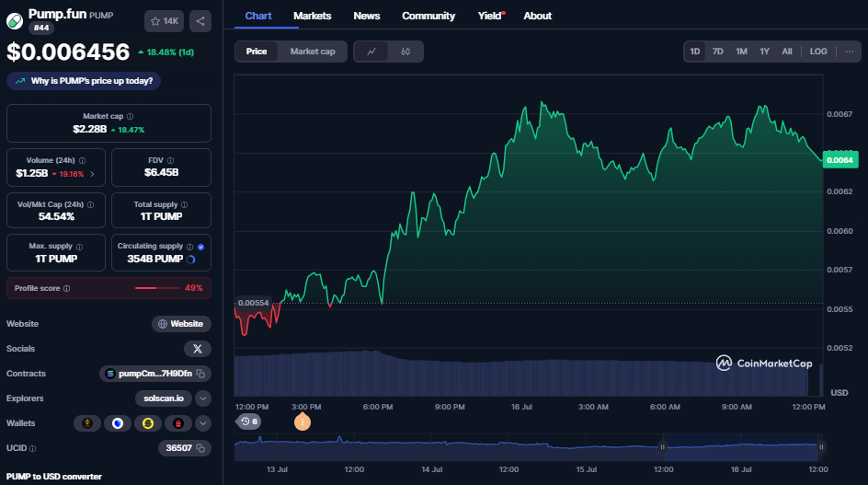Open the Website link button

[x=181, y=324]
